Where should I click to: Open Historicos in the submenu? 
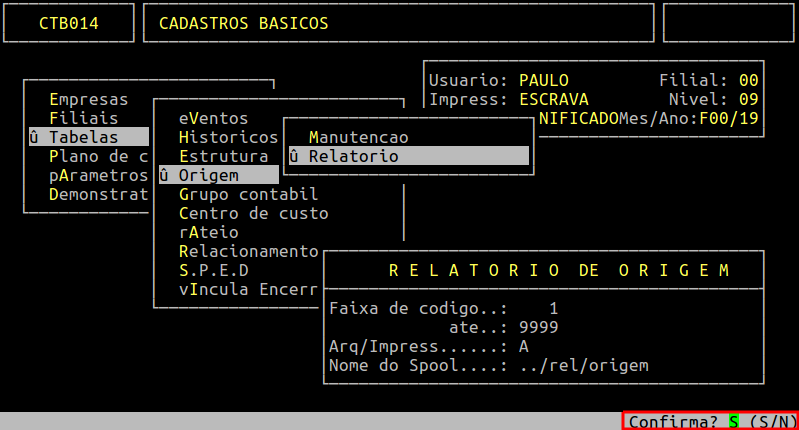tap(228, 137)
